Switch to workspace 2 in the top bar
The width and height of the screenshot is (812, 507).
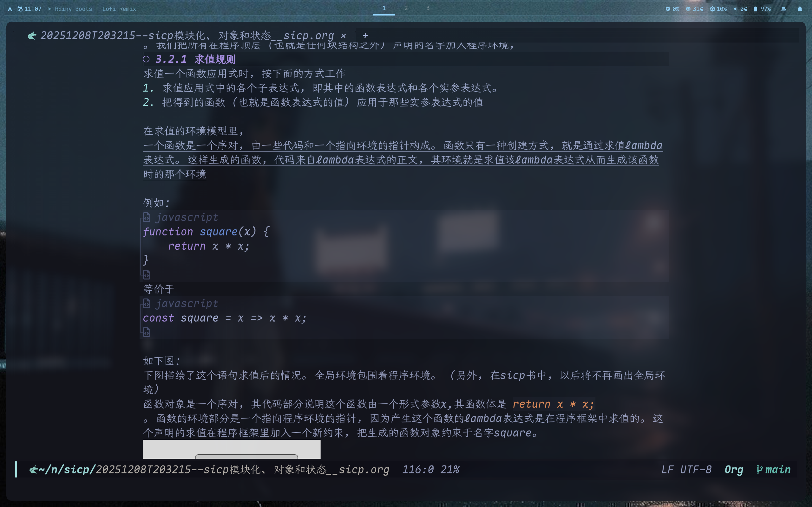406,8
